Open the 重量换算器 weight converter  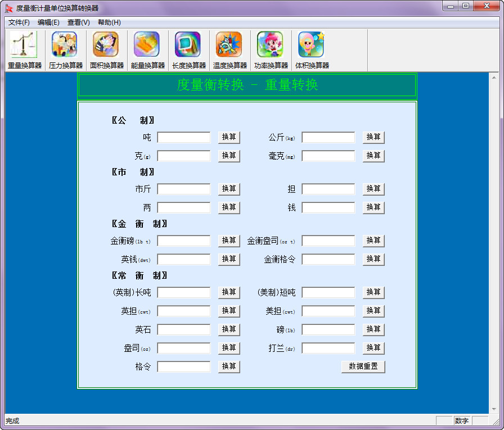pos(24,49)
